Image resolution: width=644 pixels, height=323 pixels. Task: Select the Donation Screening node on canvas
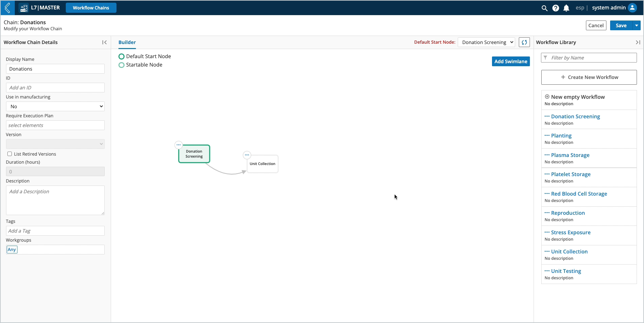(x=194, y=154)
